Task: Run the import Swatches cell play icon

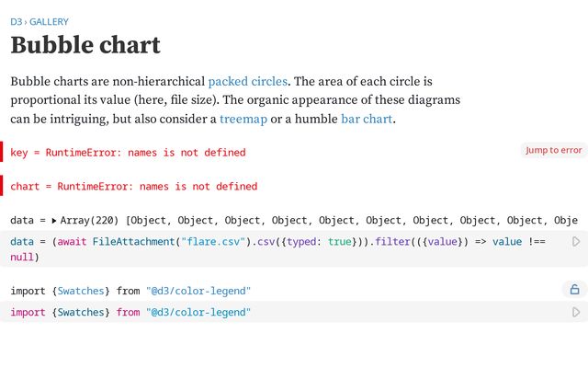Action: click(576, 313)
